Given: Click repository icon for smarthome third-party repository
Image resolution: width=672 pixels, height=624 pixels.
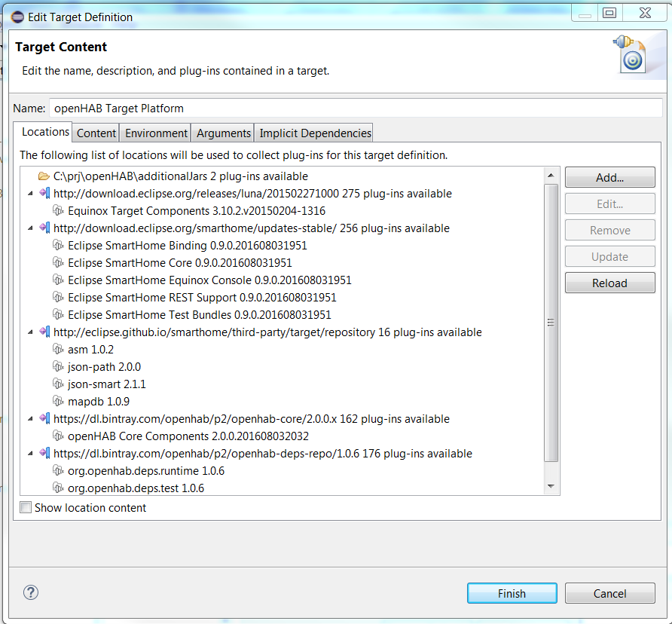Looking at the screenshot, I should point(44,332).
